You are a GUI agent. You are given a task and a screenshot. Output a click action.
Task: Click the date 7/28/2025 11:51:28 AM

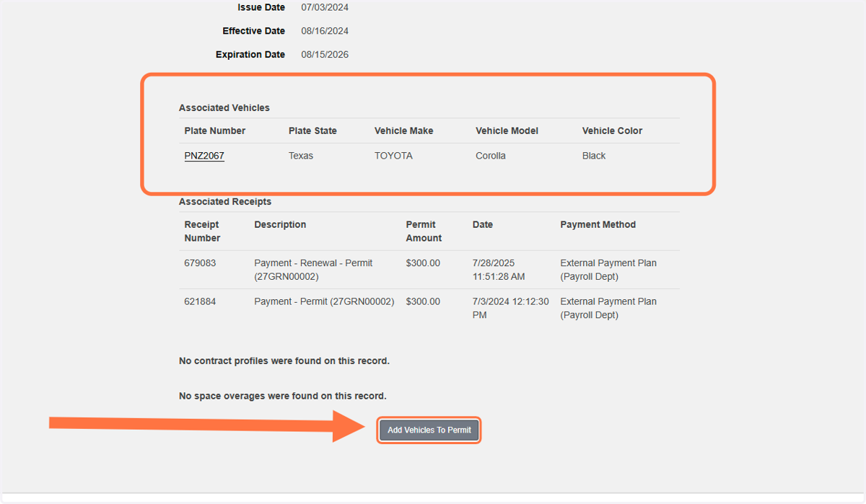pyautogui.click(x=499, y=270)
